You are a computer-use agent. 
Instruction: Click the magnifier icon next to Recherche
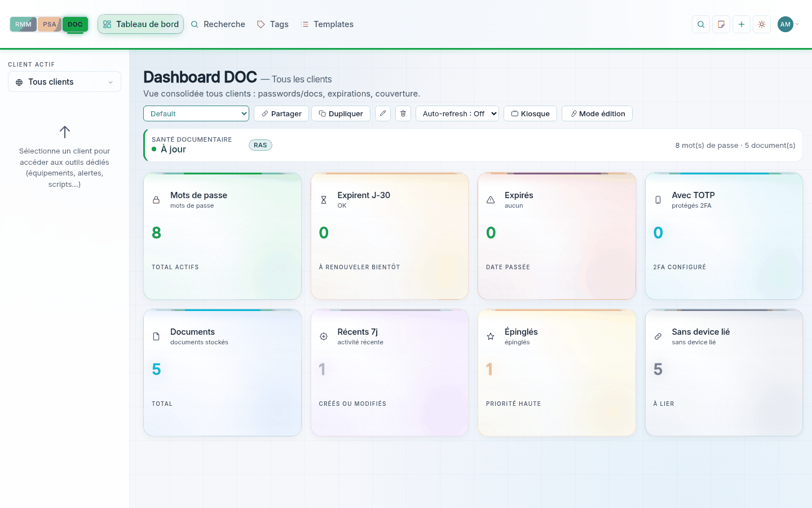point(195,24)
